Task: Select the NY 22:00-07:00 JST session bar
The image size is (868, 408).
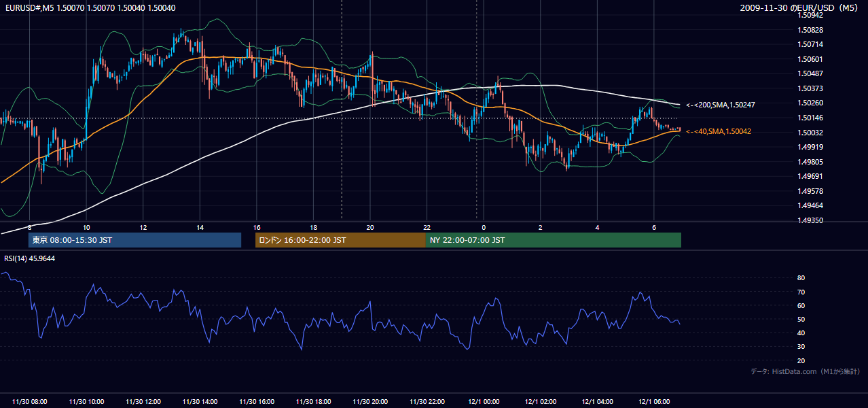Action: 554,240
